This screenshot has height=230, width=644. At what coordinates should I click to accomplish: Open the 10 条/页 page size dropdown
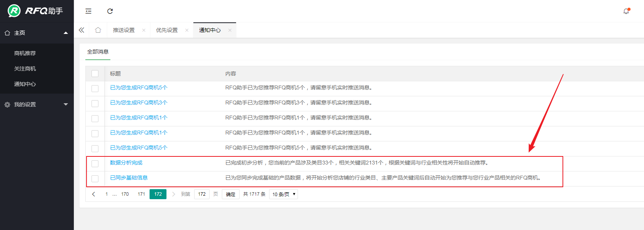click(x=284, y=194)
